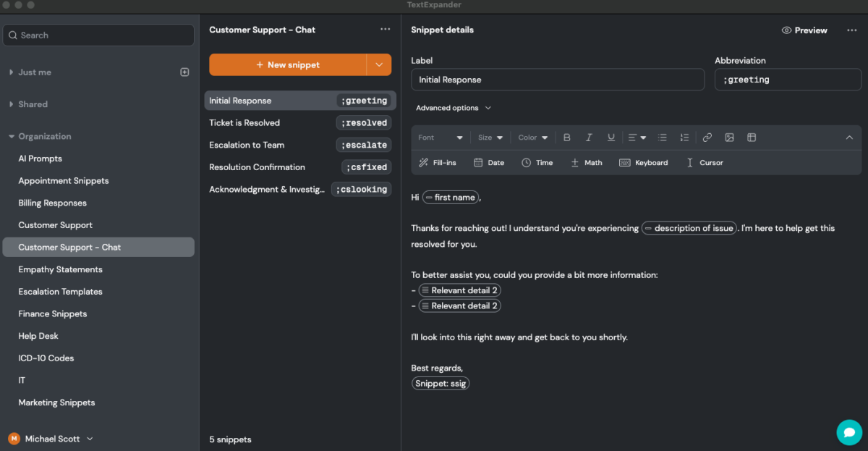Open the text alignment dropdown
This screenshot has height=451, width=868.
[637, 138]
